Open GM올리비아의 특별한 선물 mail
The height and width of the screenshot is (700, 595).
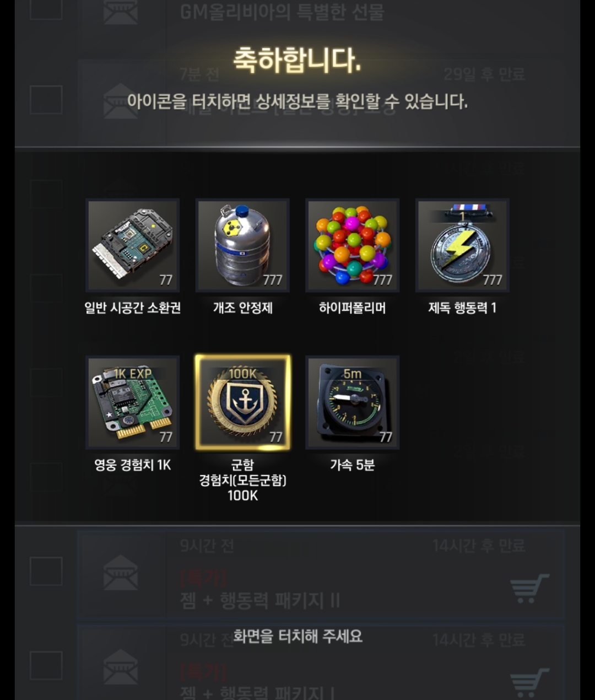[282, 12]
